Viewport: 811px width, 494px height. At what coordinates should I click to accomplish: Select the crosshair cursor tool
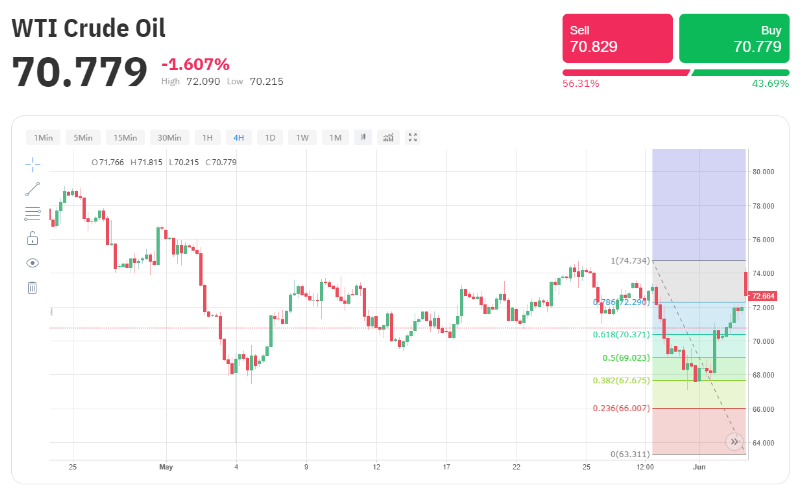32,163
